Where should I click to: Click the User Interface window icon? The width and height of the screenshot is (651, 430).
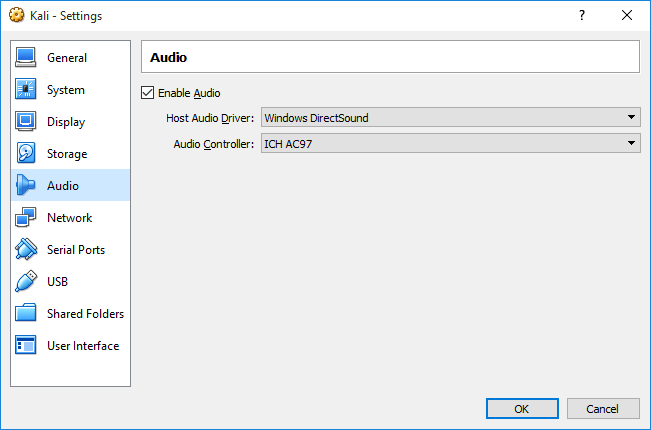pos(26,345)
